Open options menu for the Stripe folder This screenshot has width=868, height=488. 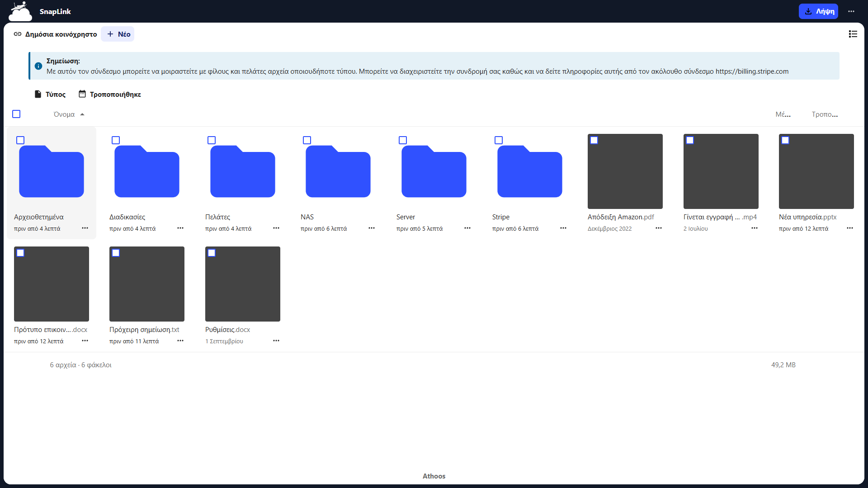tap(563, 228)
